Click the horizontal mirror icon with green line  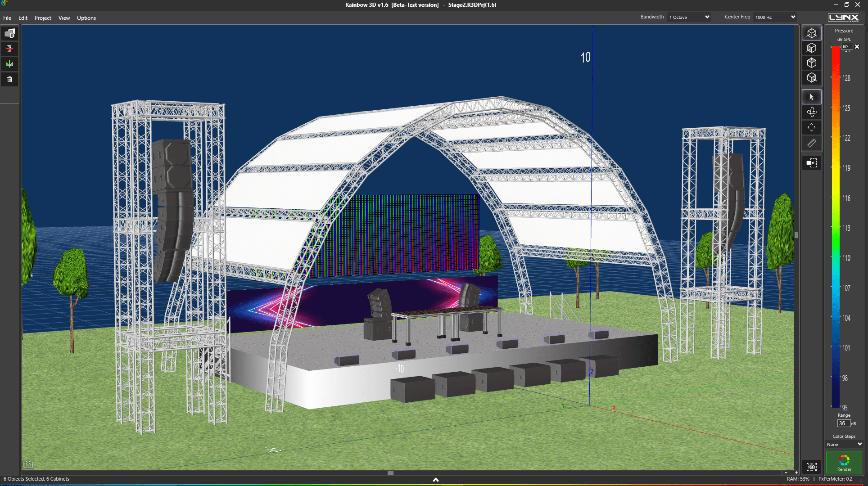coord(9,64)
